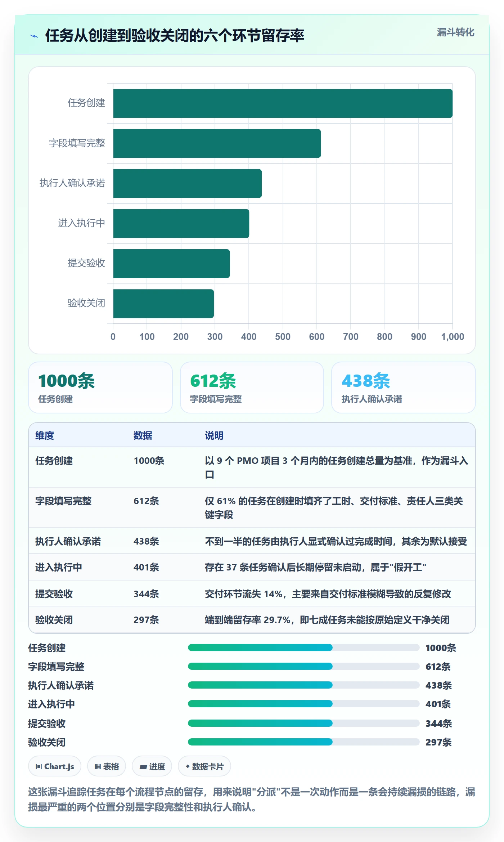
Task: Pick the 验收关闭 bar in the chart
Action: (163, 303)
